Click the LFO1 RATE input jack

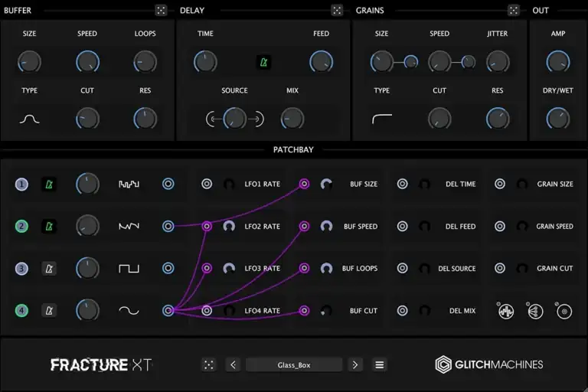(x=207, y=184)
